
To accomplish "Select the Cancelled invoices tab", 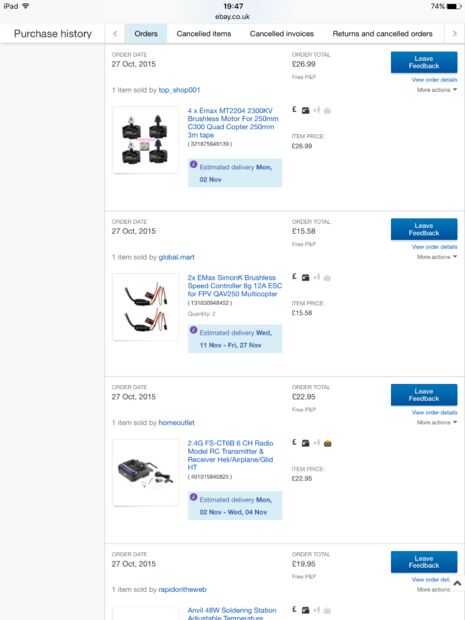I will tap(282, 34).
